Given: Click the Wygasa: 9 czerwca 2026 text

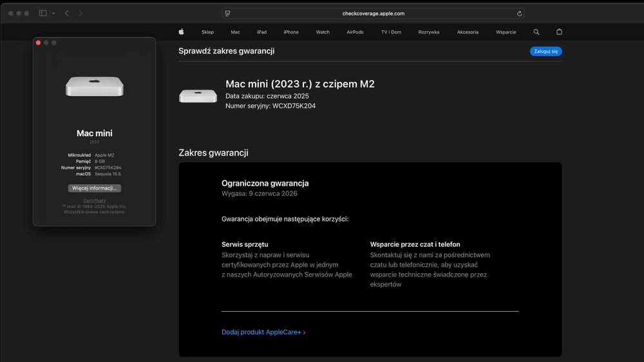Looking at the screenshot, I should click(x=259, y=193).
